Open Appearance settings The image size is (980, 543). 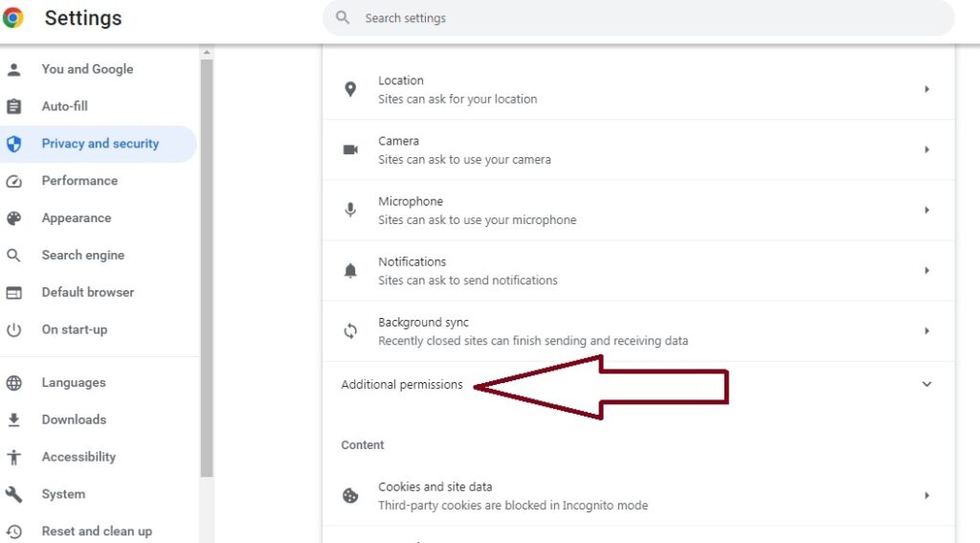(99, 218)
